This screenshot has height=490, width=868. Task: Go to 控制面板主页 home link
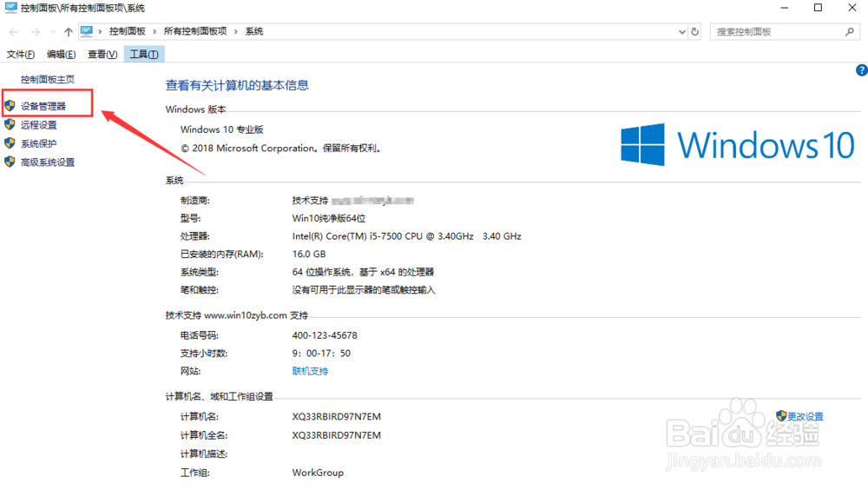tap(48, 79)
